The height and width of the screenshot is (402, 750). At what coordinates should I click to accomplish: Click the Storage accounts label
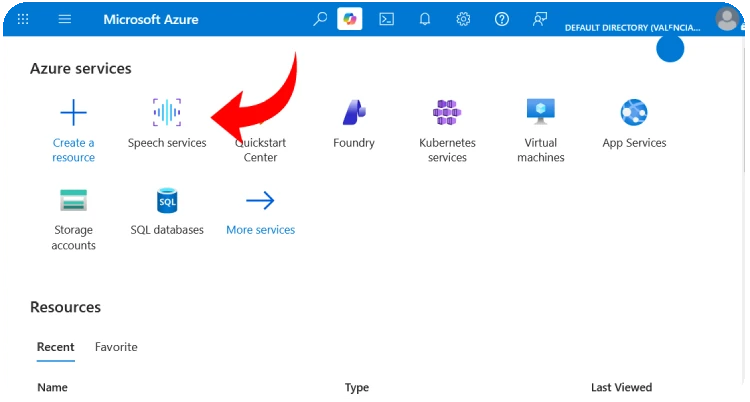(73, 237)
